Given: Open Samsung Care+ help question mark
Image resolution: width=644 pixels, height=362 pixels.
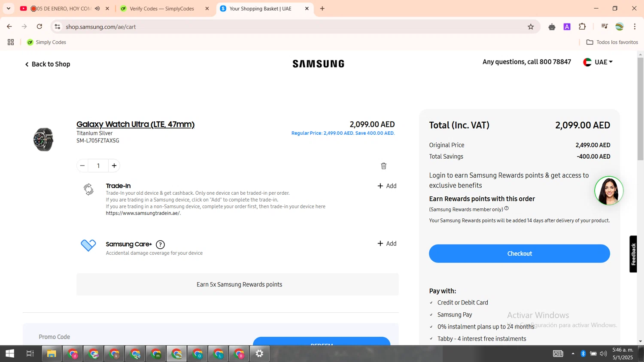Looking at the screenshot, I should 160,244.
